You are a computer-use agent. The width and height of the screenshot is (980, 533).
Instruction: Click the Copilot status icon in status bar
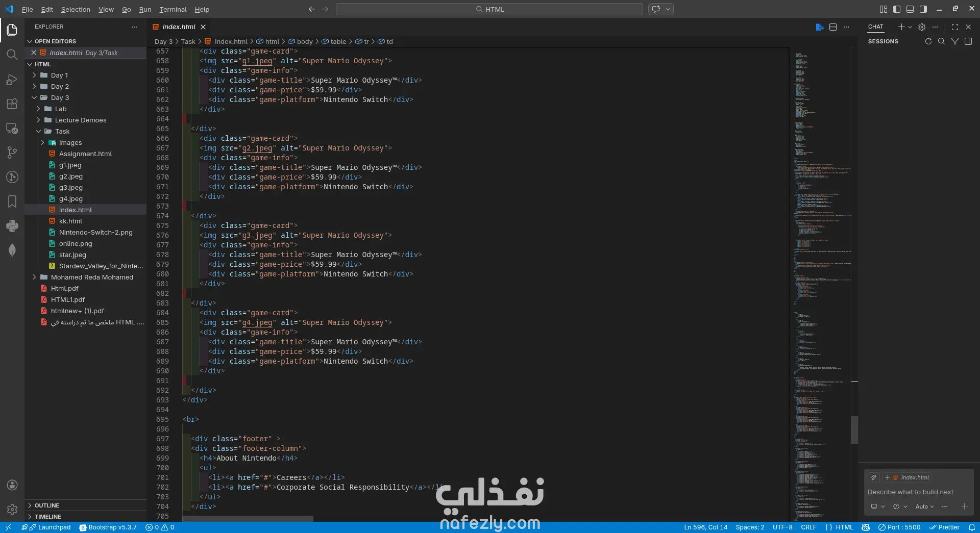(866, 527)
